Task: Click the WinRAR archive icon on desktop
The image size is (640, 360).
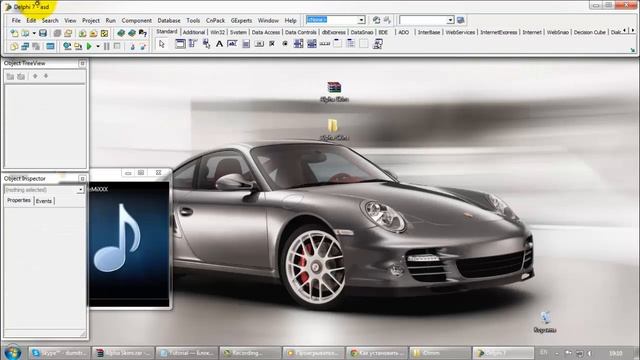Action: pyautogui.click(x=334, y=87)
